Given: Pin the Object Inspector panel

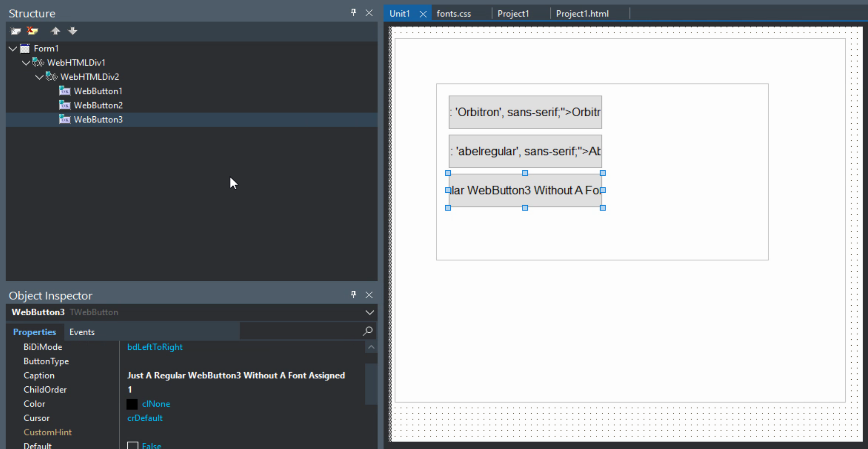Looking at the screenshot, I should tap(354, 295).
